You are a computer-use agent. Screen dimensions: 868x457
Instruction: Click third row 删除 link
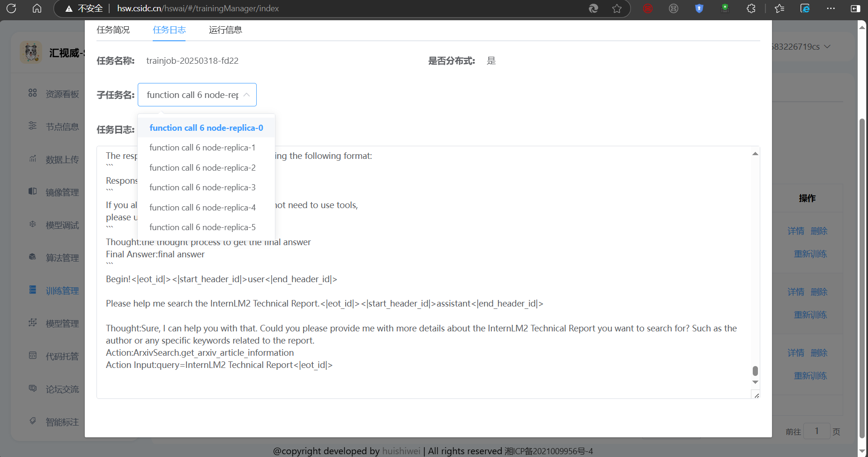819,353
